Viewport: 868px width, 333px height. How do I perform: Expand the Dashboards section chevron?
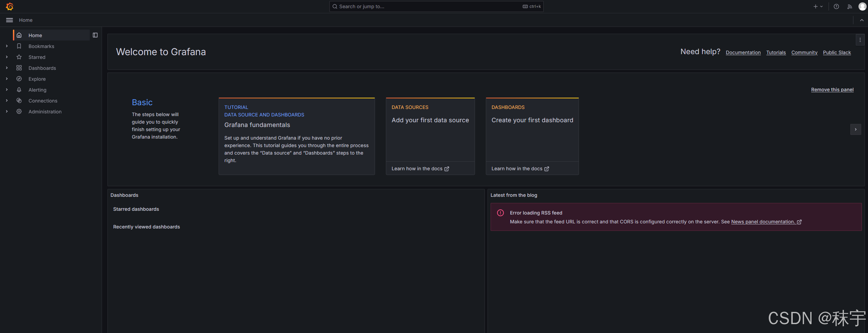click(x=6, y=68)
